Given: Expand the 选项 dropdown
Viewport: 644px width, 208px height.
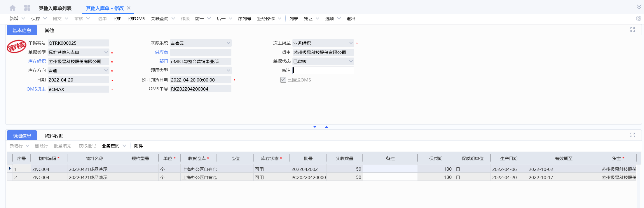Looking at the screenshot, I should [339, 18].
